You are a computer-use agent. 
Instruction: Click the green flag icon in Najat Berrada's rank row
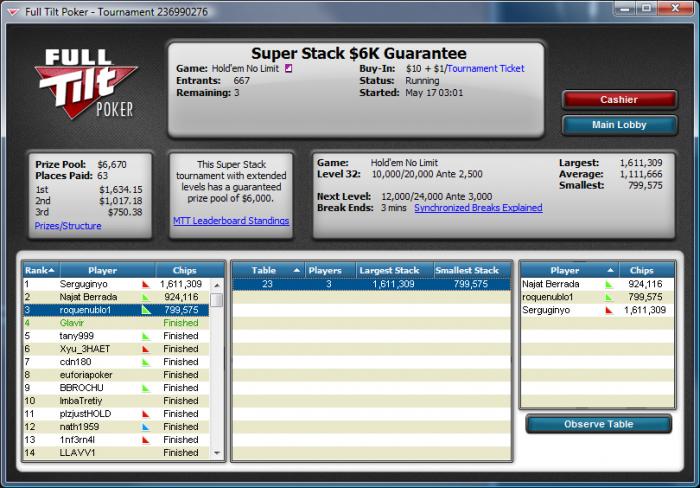(x=146, y=297)
